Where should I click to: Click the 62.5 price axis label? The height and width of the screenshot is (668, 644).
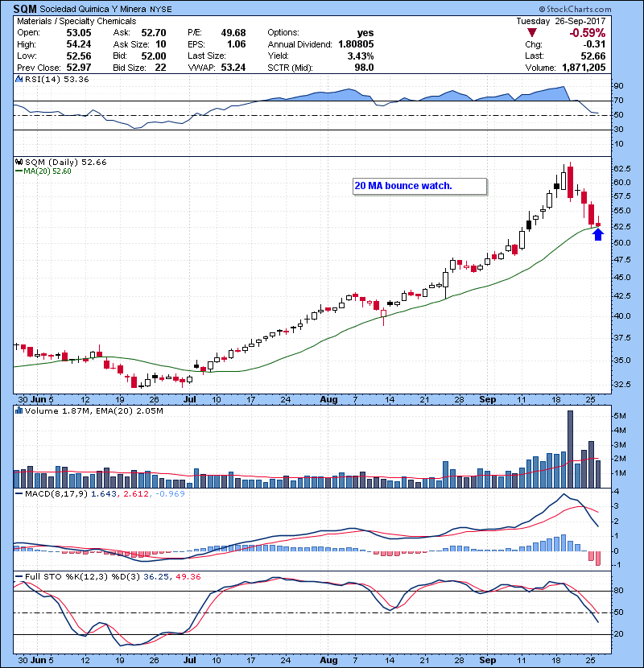(x=621, y=169)
